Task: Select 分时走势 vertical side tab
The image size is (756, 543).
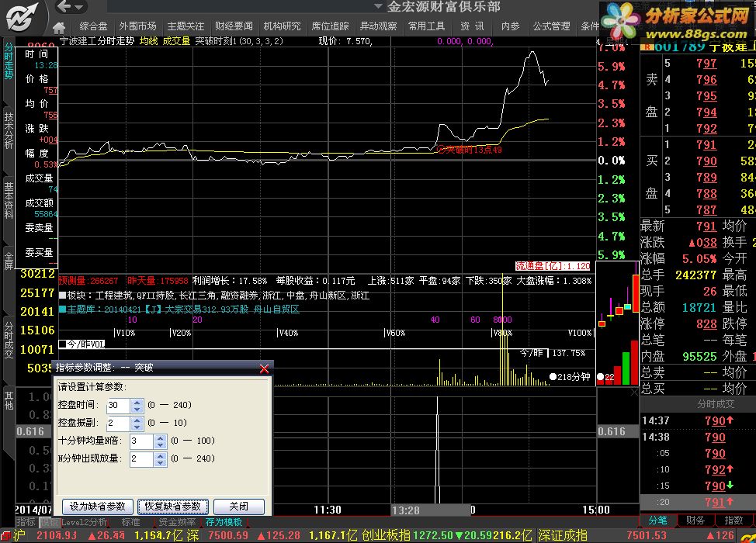Action: (x=9, y=61)
